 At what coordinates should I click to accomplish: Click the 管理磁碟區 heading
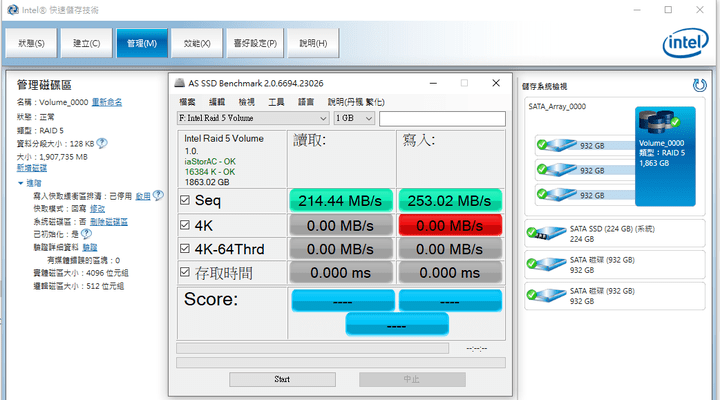44,85
